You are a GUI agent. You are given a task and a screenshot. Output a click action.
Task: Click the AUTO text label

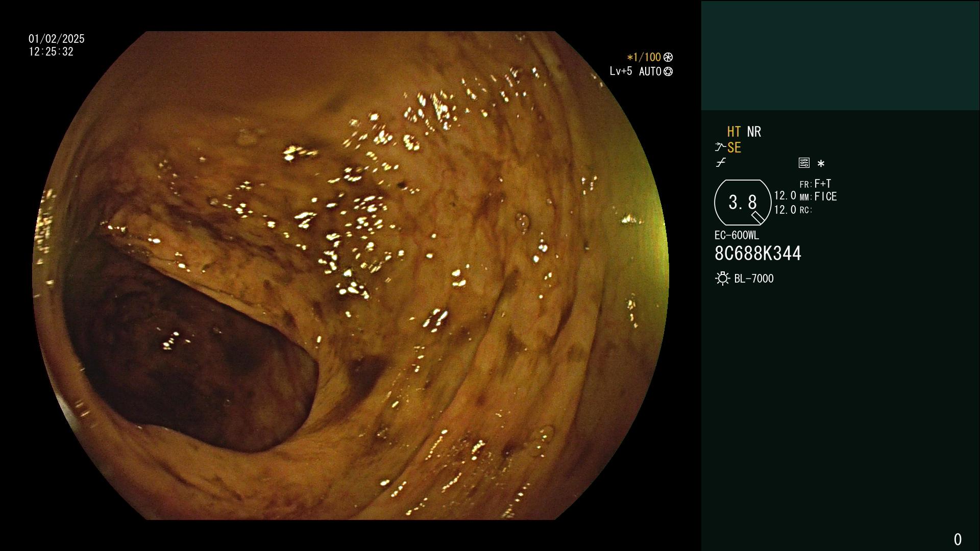[x=650, y=71]
